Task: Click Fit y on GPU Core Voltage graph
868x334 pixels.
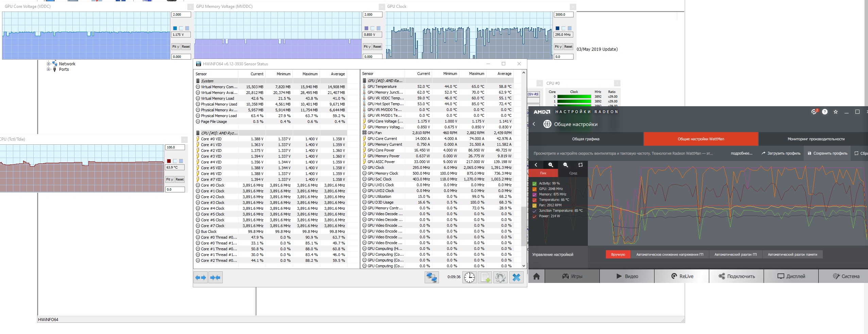Action: 176,47
